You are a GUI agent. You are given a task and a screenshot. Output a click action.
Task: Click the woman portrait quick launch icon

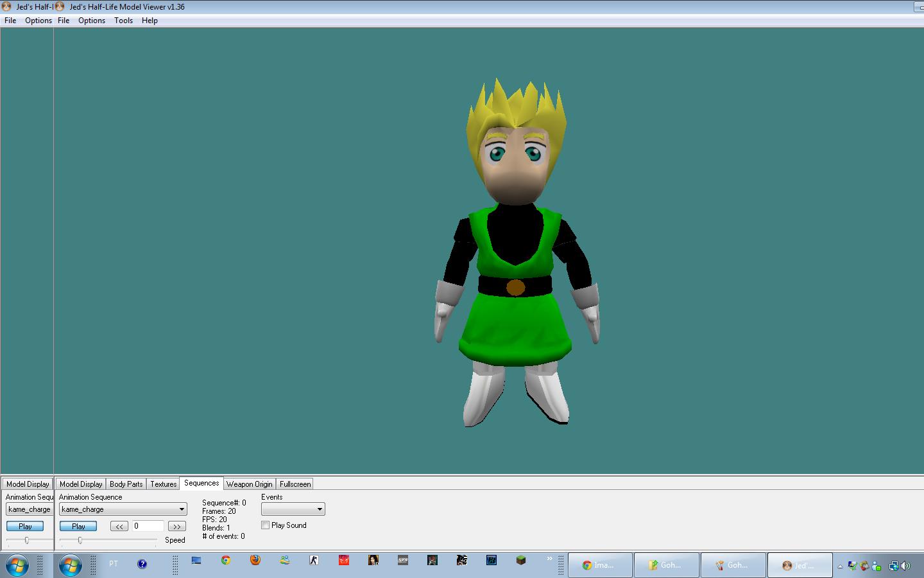[373, 560]
